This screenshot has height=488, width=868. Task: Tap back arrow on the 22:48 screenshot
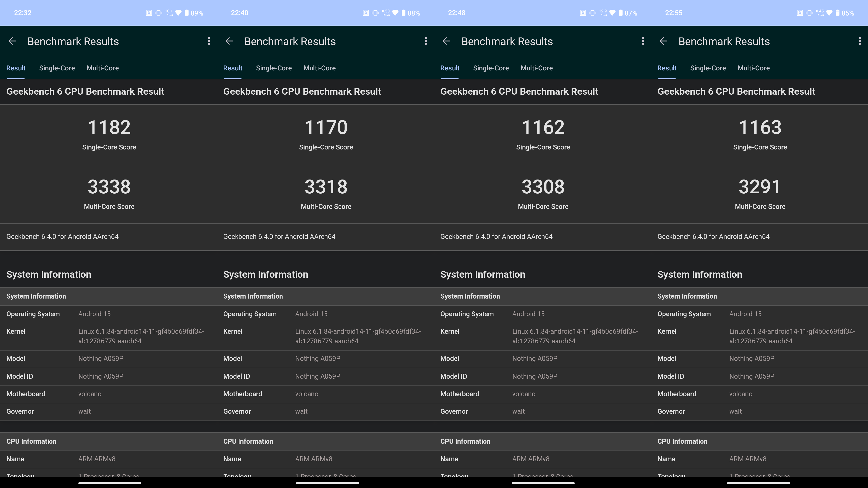click(446, 41)
